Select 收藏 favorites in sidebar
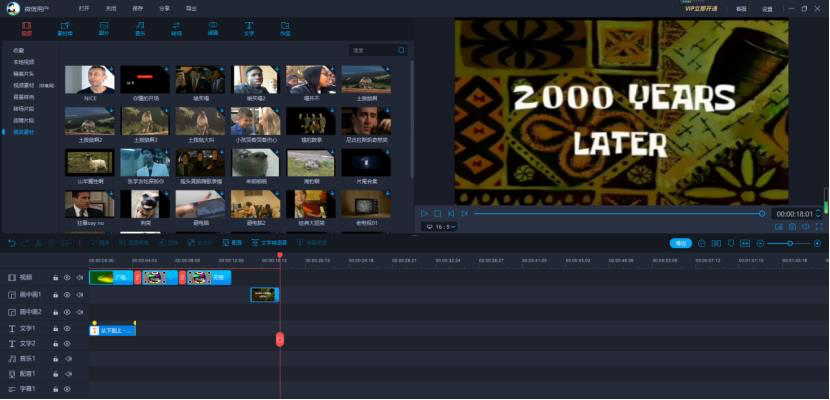 tap(19, 50)
